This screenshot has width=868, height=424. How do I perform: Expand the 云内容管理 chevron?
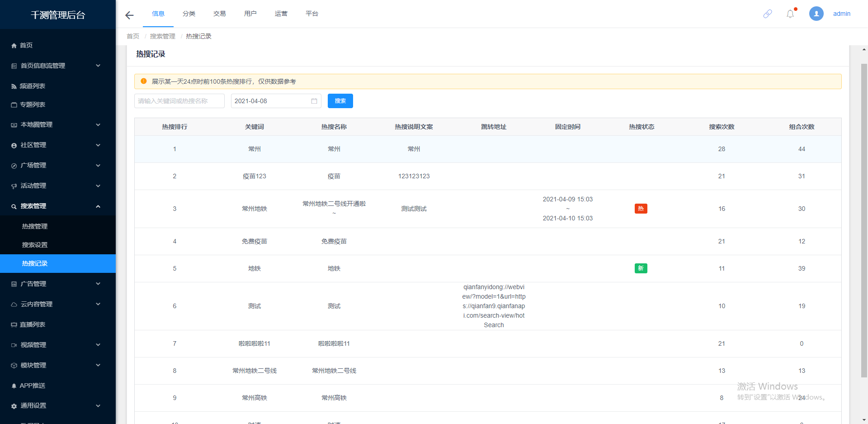pyautogui.click(x=98, y=304)
